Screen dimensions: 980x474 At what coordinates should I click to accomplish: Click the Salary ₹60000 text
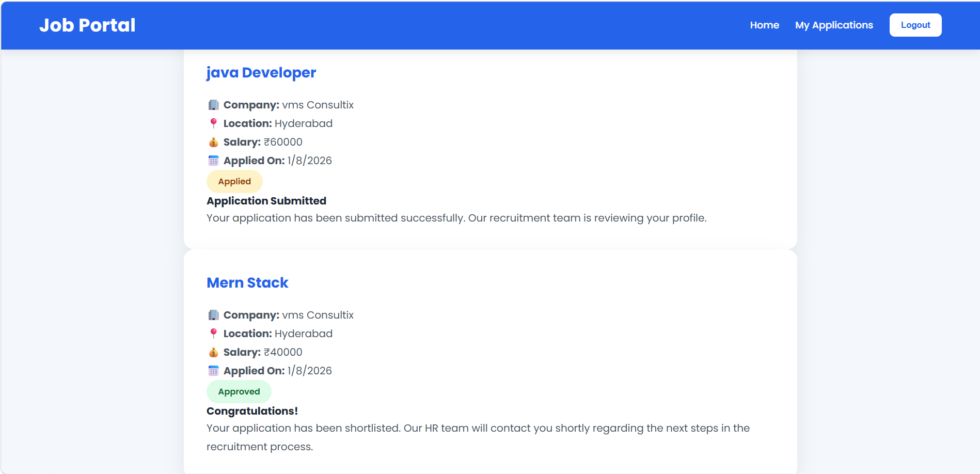coord(263,142)
